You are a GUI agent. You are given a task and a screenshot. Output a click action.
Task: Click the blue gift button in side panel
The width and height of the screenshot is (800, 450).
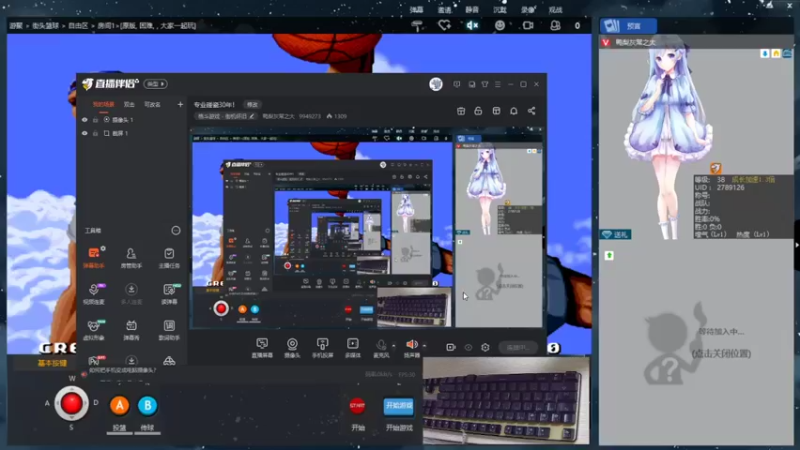coord(615,234)
